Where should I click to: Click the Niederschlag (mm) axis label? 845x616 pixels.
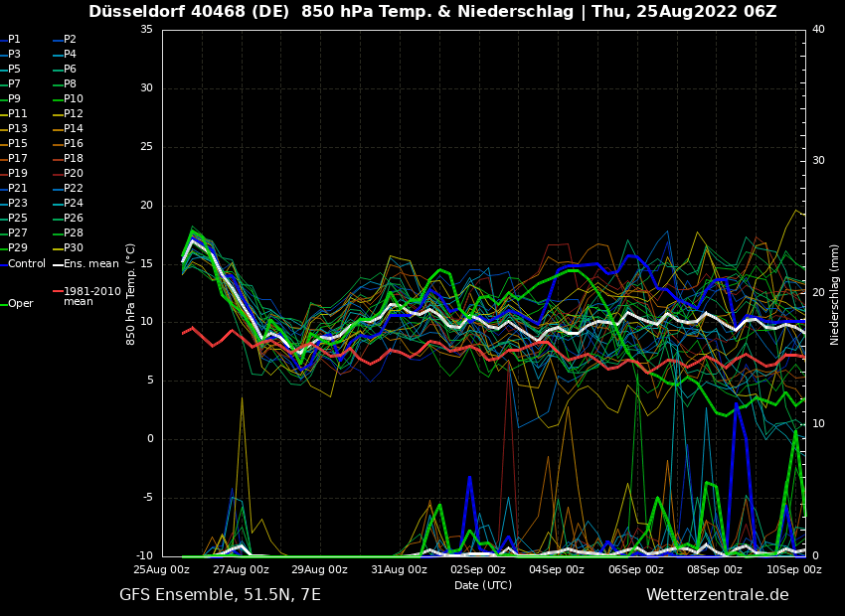pos(835,294)
